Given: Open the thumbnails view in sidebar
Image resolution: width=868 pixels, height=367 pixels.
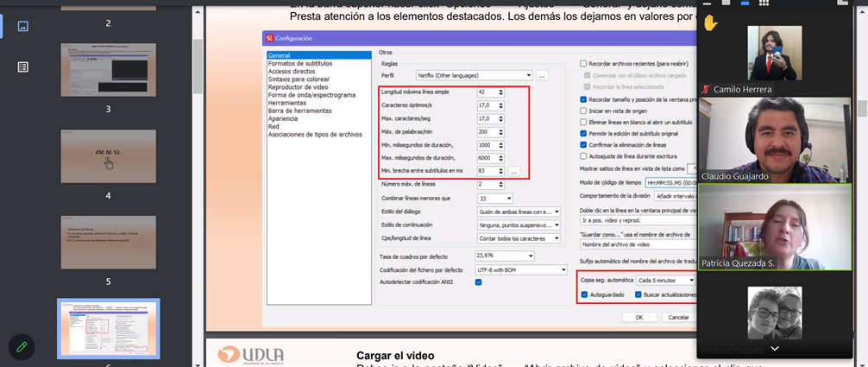Looking at the screenshot, I should click(x=22, y=26).
